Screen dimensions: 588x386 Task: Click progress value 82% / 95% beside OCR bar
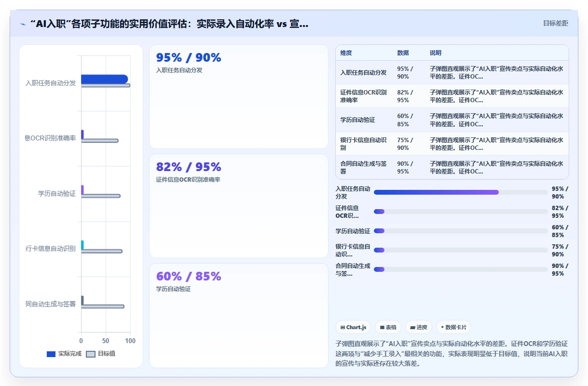tap(560, 212)
